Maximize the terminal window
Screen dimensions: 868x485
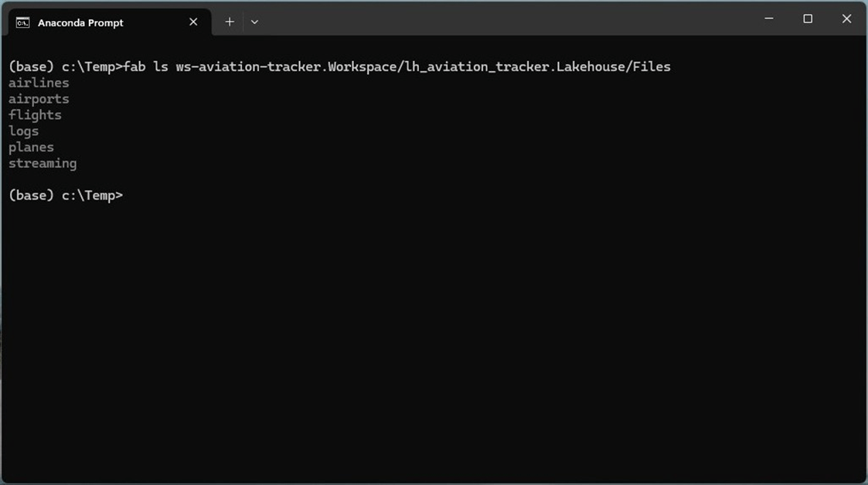click(x=808, y=19)
